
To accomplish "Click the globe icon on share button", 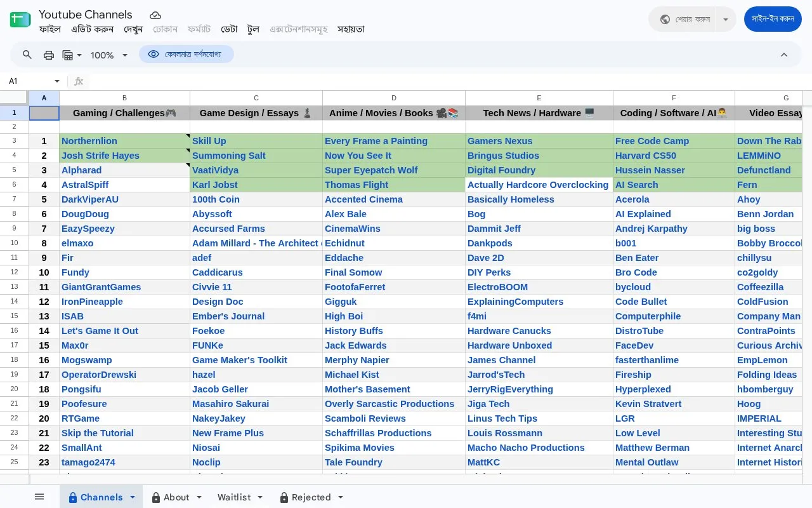I will click(665, 19).
